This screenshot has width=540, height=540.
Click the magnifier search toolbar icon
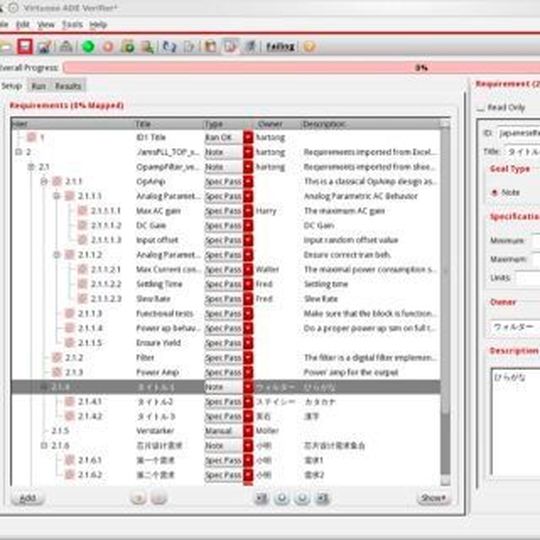pyautogui.click(x=148, y=47)
